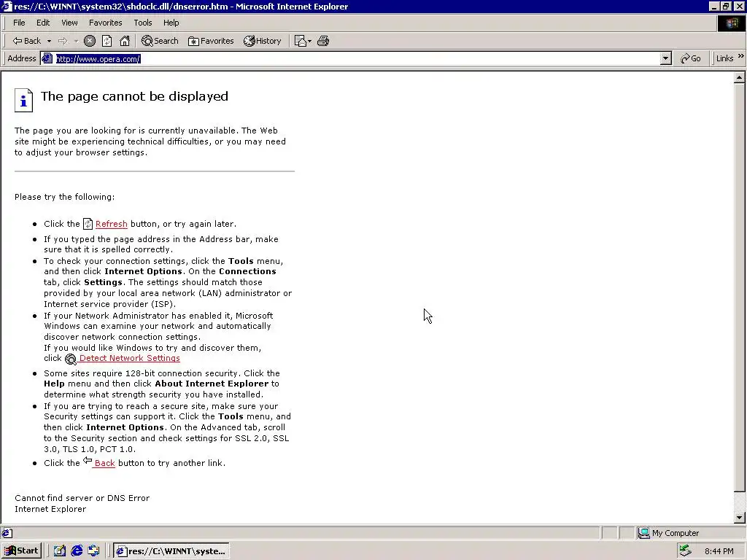The width and height of the screenshot is (747, 560).
Task: Click the page icon in address bar
Action: (x=47, y=58)
